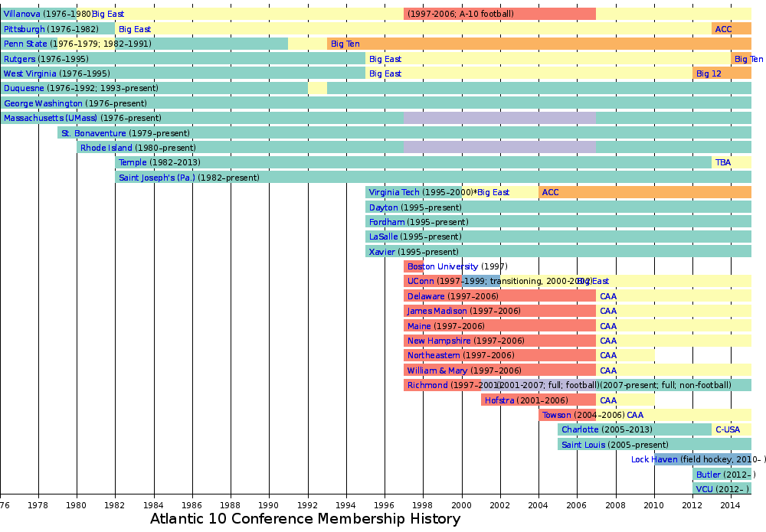Click CAA in the William & Mary row

[x=608, y=370]
